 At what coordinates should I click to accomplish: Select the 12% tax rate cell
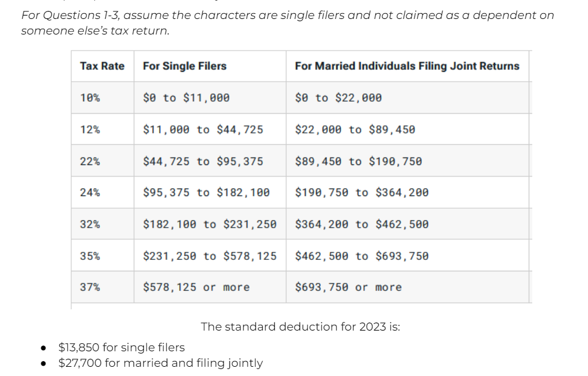click(90, 129)
